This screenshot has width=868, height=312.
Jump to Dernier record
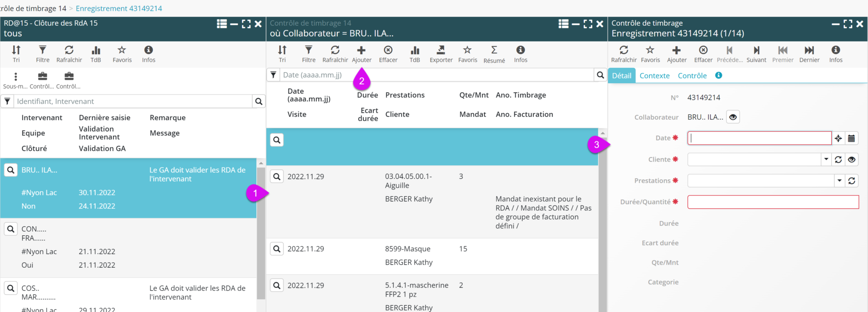pos(809,54)
